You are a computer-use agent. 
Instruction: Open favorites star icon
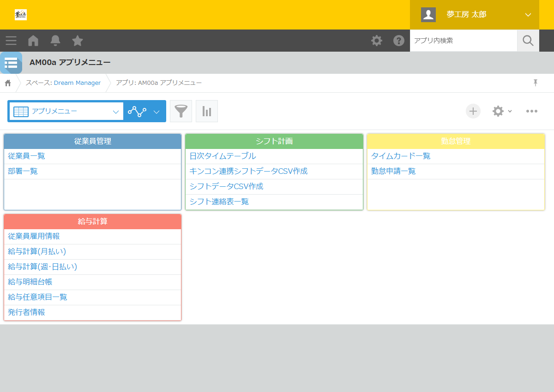[78, 41]
